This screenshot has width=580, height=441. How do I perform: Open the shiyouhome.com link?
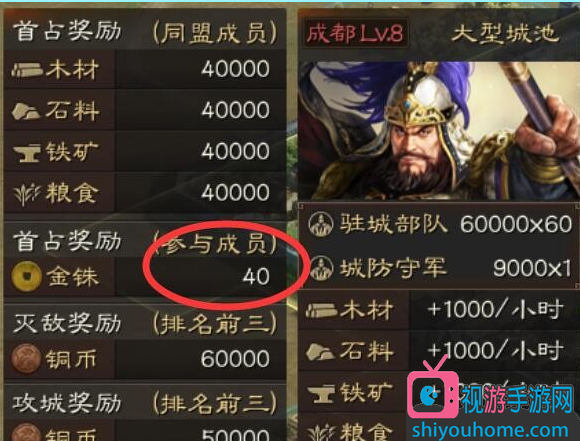[490, 431]
